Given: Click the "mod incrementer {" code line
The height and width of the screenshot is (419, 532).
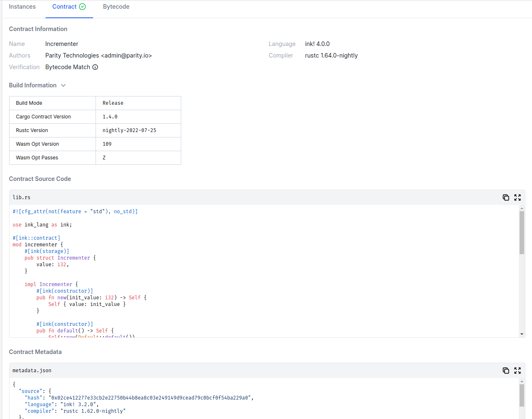Looking at the screenshot, I should coord(38,245).
